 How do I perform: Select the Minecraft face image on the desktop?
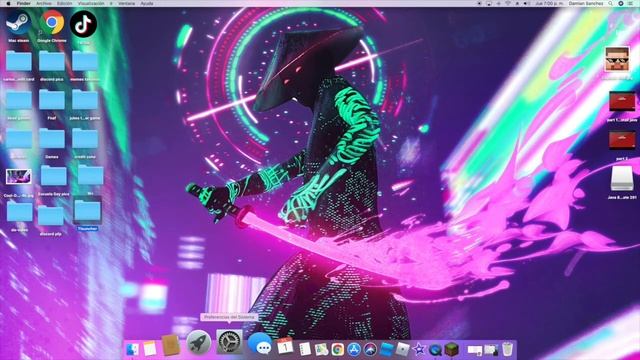[617, 60]
